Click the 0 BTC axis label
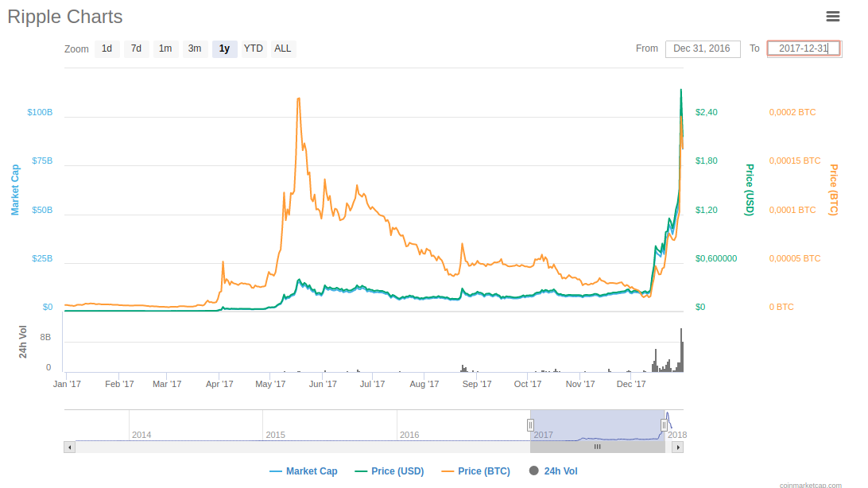868x488 pixels. coord(781,307)
